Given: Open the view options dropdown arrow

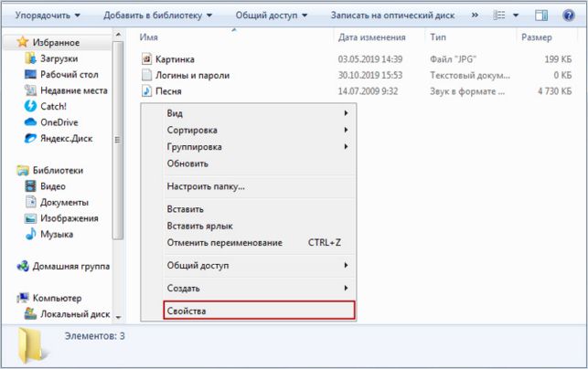Looking at the screenshot, I should 516,16.
